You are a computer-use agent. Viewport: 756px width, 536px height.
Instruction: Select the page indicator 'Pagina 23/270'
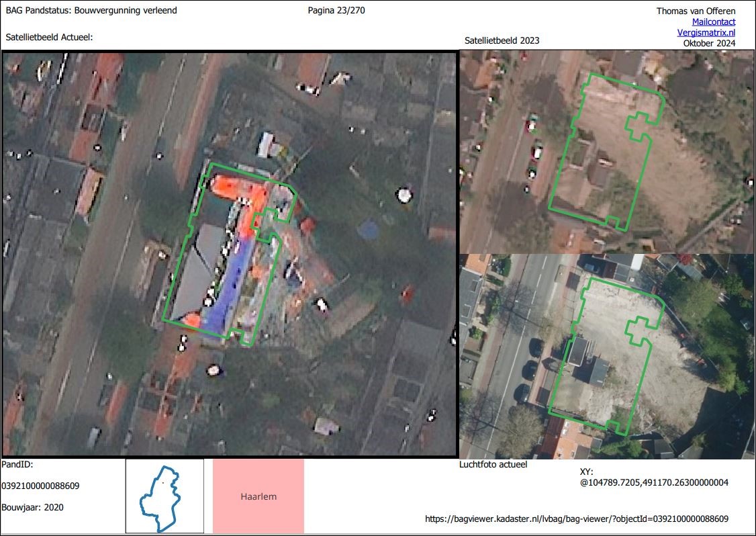336,10
